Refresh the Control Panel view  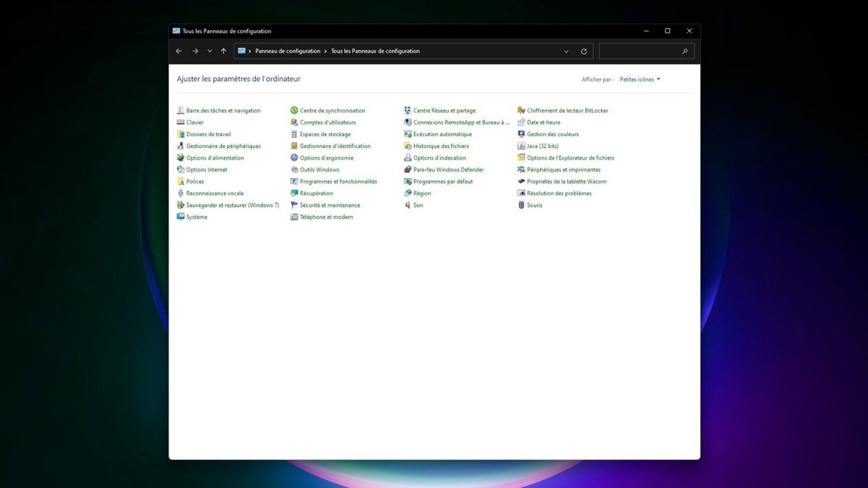pyautogui.click(x=584, y=51)
